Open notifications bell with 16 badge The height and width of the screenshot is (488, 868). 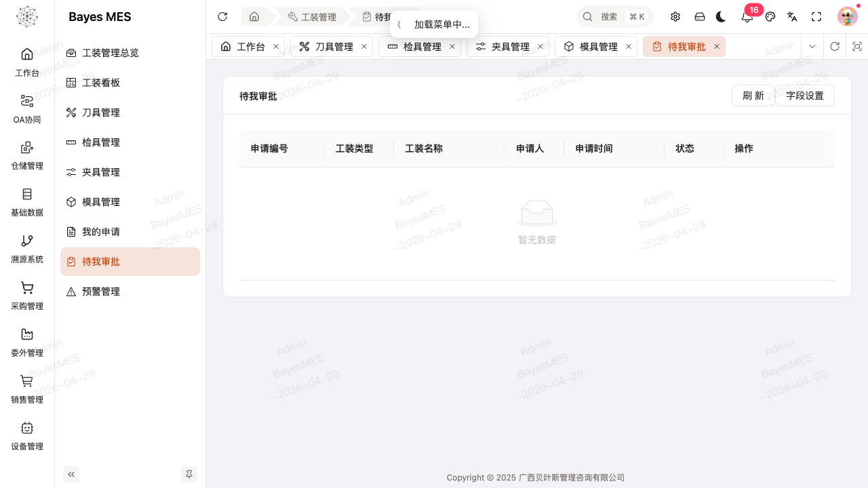pos(747,17)
